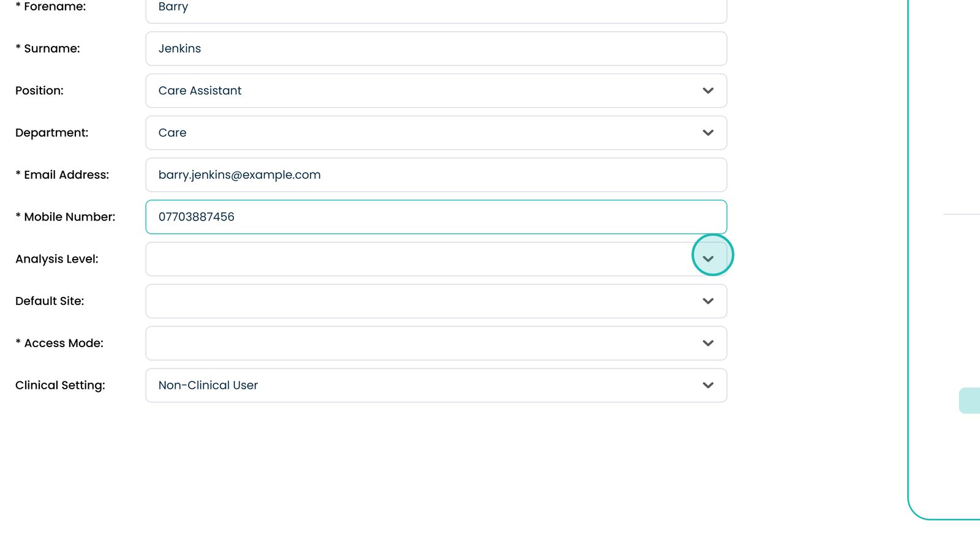Click the Department field label
The image size is (980, 551).
tap(51, 133)
